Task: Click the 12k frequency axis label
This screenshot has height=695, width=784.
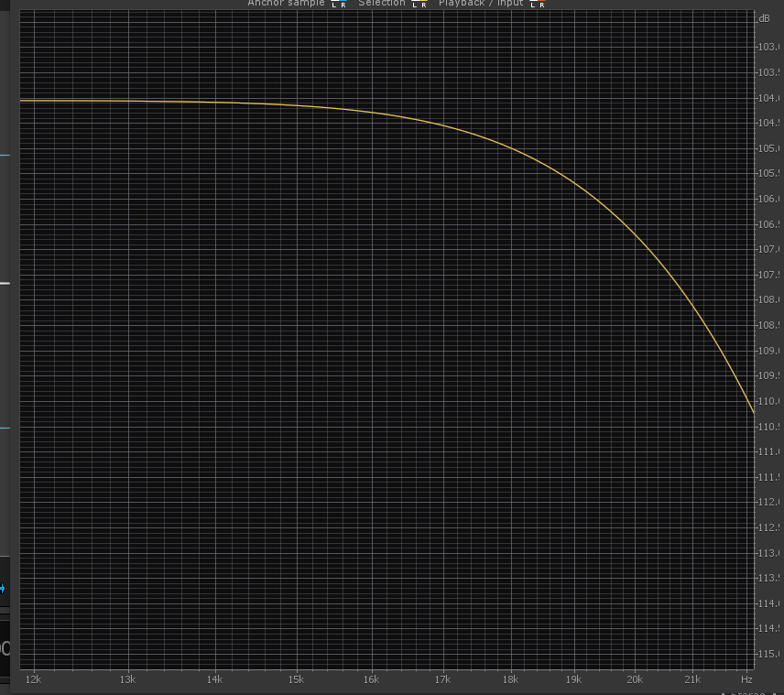Action: [x=33, y=679]
